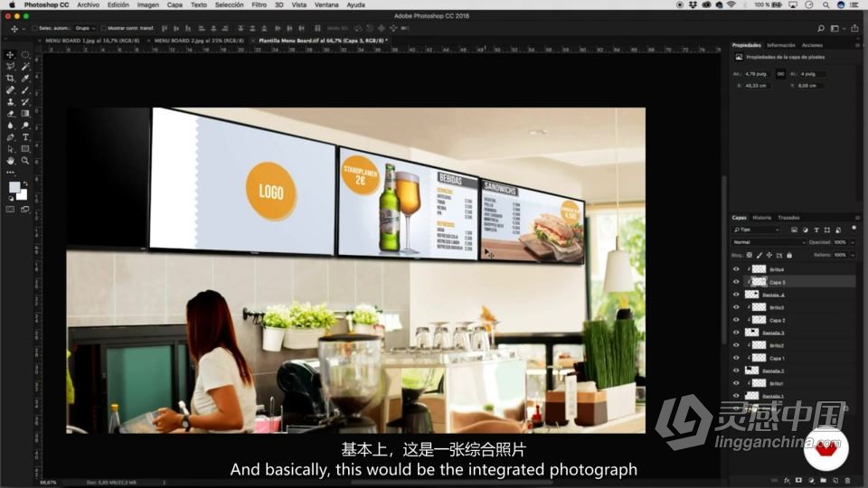Open the Grupo dropdown in options bar
This screenshot has height=488, width=868.
point(85,28)
